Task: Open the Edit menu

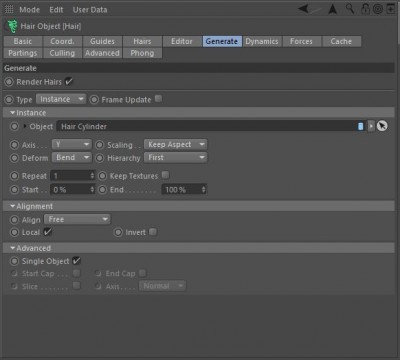Action: coord(56,10)
